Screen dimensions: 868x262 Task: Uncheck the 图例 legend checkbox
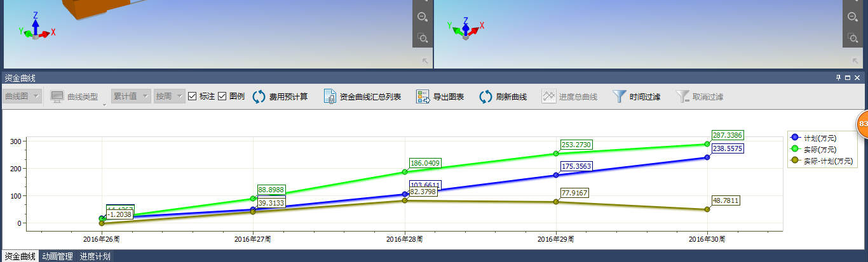[x=222, y=96]
